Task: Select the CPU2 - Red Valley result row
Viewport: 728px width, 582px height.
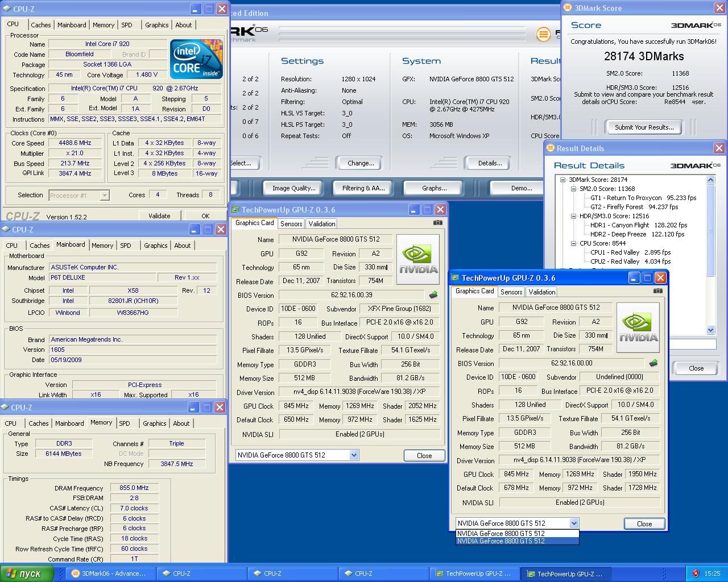Action: (x=630, y=261)
